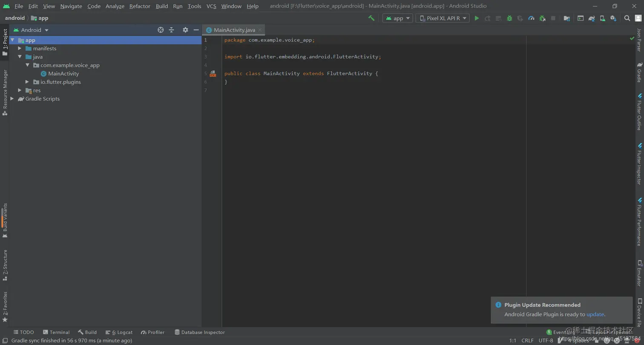The width and height of the screenshot is (644, 345).
Task: Open the SDK Manager icon
Action: coord(613,18)
